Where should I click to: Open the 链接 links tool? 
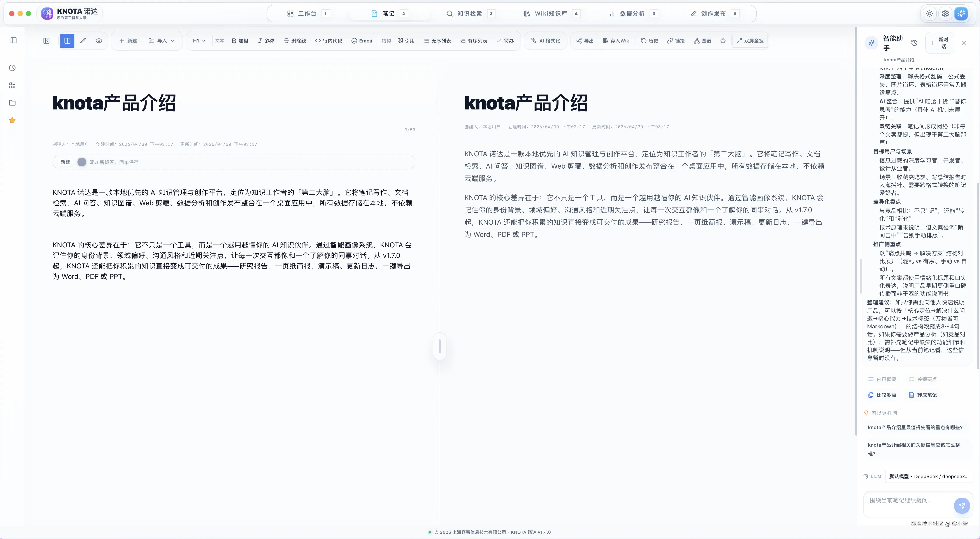(676, 41)
